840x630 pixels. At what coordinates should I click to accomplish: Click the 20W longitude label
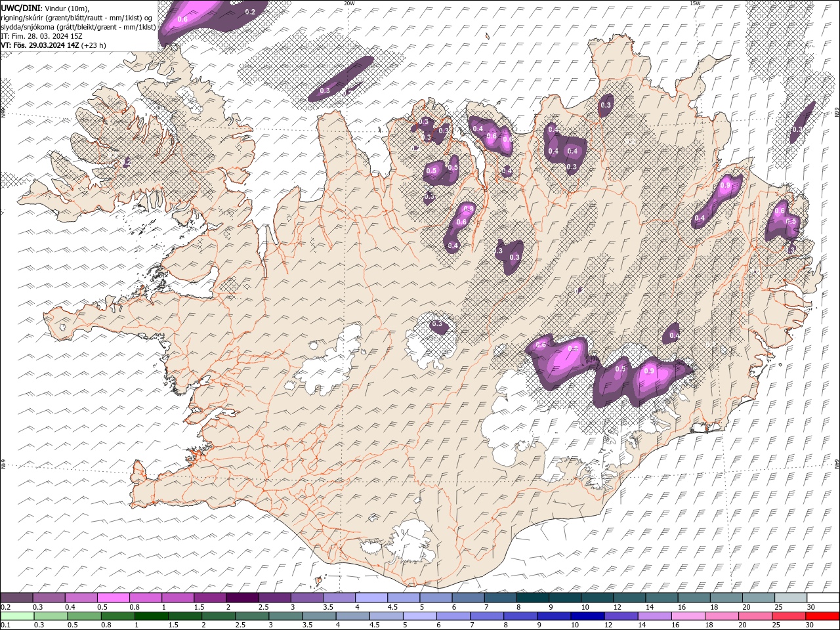(349, 3)
